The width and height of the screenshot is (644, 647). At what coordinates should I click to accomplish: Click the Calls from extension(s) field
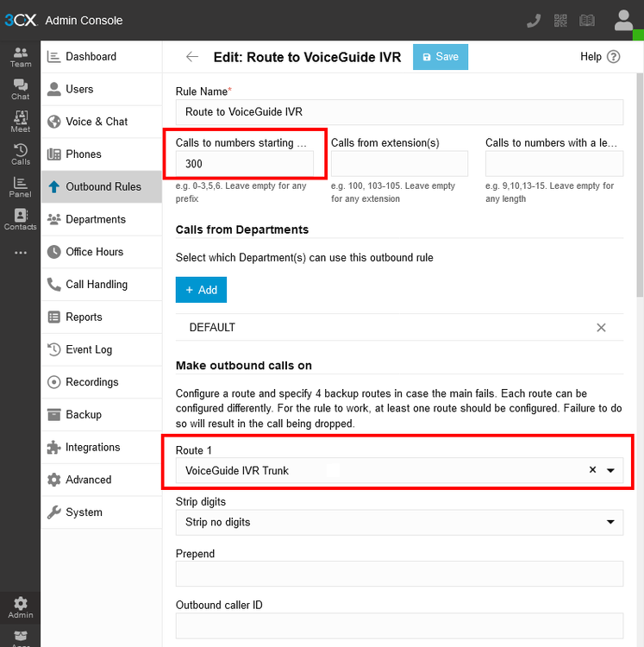click(x=399, y=164)
